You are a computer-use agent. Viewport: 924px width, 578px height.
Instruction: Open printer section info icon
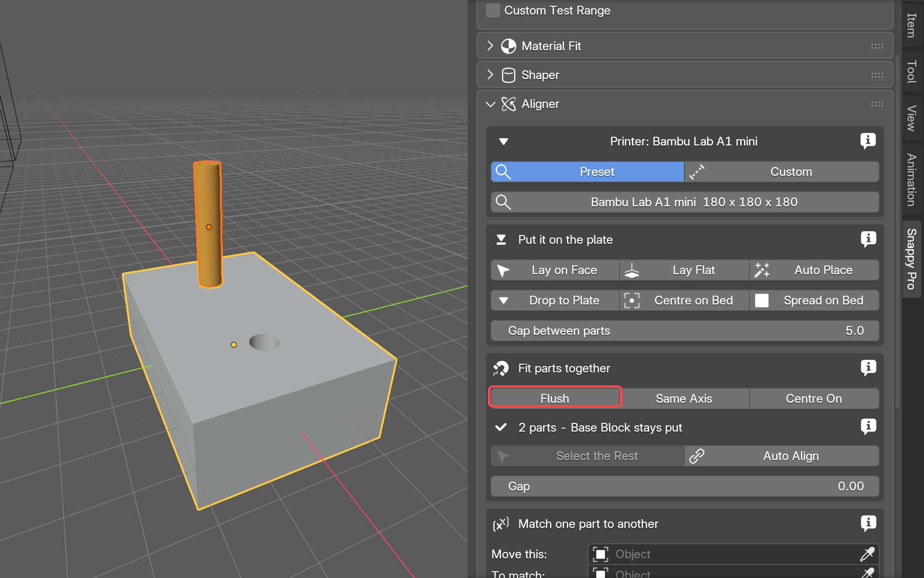point(868,141)
